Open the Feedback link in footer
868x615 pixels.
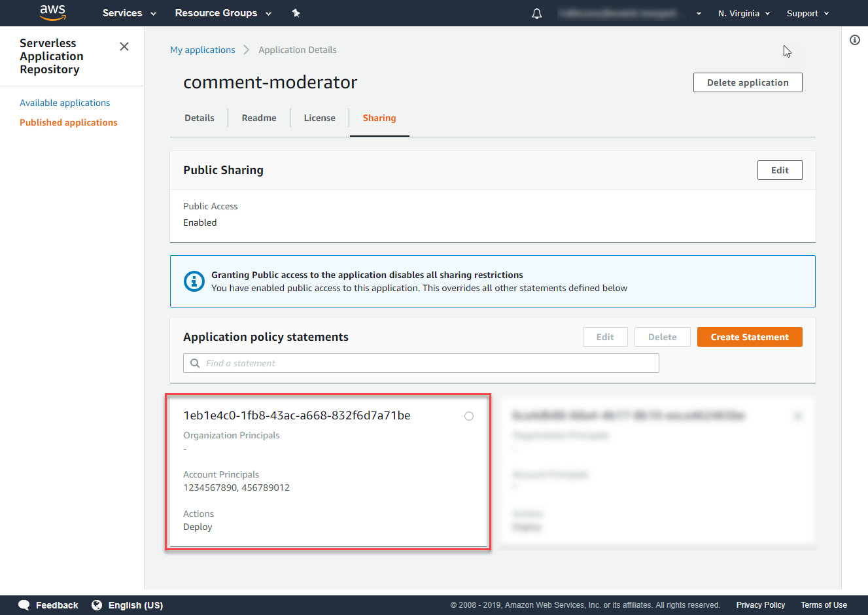pos(57,605)
